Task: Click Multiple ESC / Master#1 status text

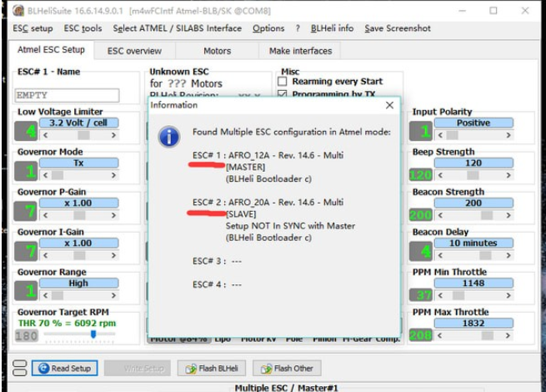Action: [x=286, y=388]
